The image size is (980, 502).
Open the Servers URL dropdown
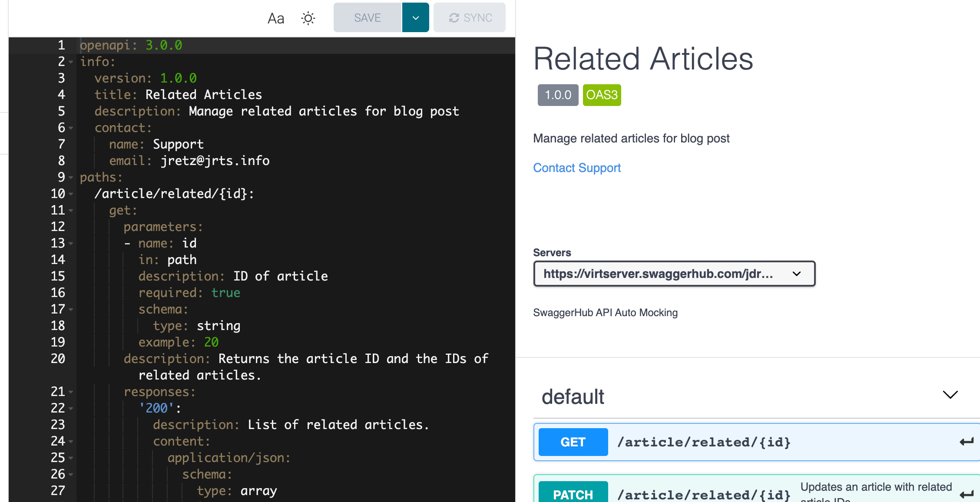pos(674,274)
